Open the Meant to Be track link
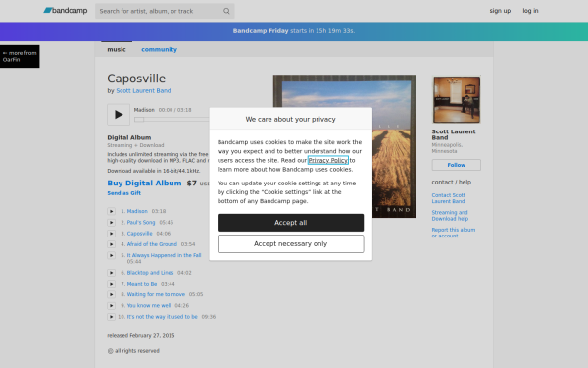 (x=142, y=284)
